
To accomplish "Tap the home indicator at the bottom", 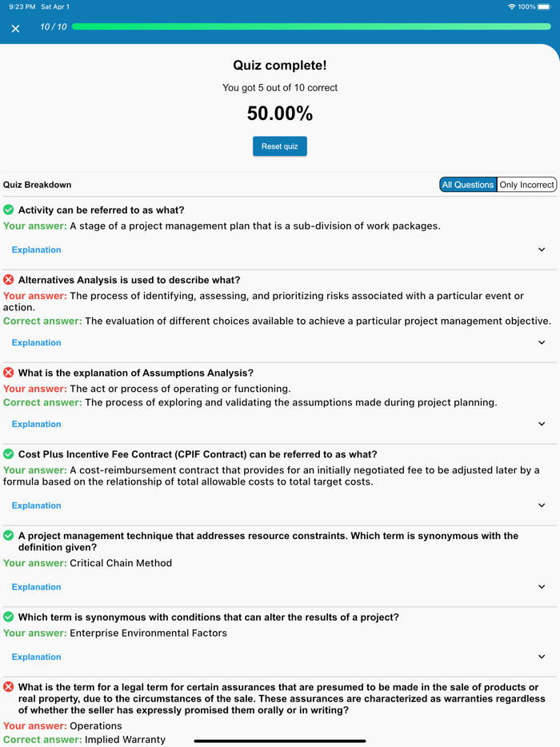I will (x=280, y=740).
